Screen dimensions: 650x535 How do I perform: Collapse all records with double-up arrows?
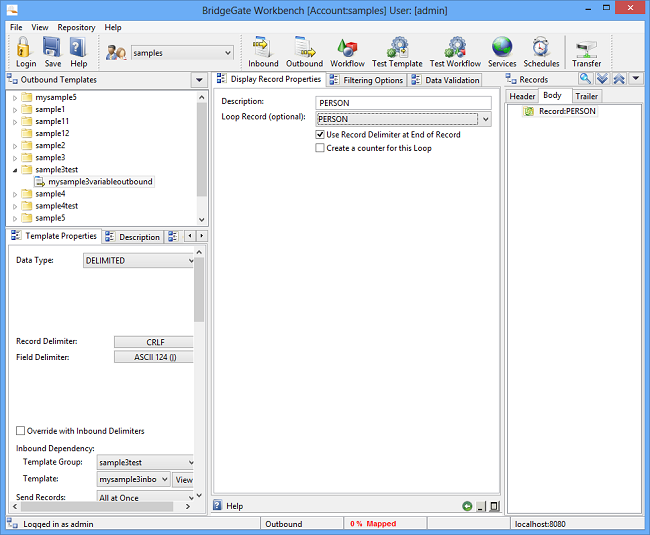[619, 78]
